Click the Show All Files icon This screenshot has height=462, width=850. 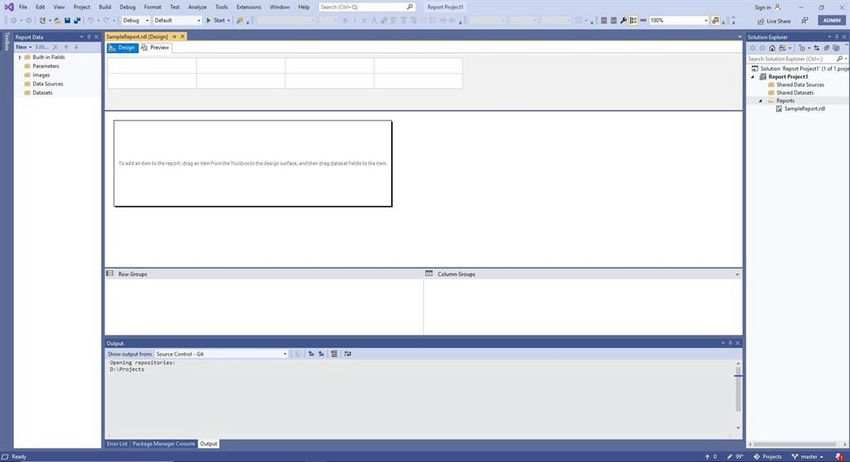[x=836, y=48]
